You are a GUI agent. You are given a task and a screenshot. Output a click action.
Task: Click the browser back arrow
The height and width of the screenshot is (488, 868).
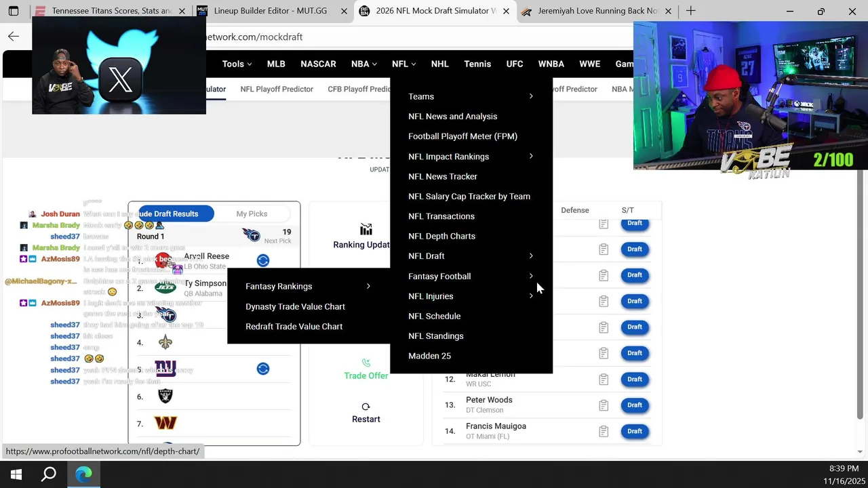pyautogui.click(x=14, y=37)
